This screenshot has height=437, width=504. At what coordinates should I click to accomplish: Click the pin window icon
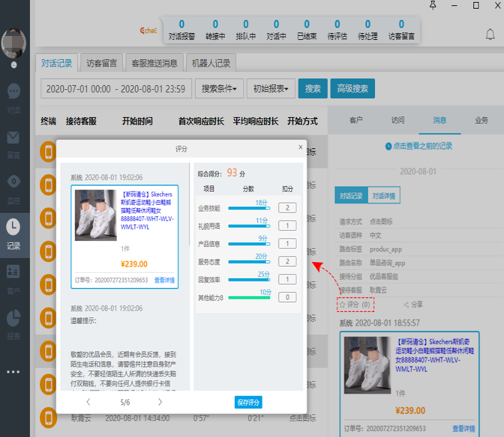pyautogui.click(x=433, y=5)
